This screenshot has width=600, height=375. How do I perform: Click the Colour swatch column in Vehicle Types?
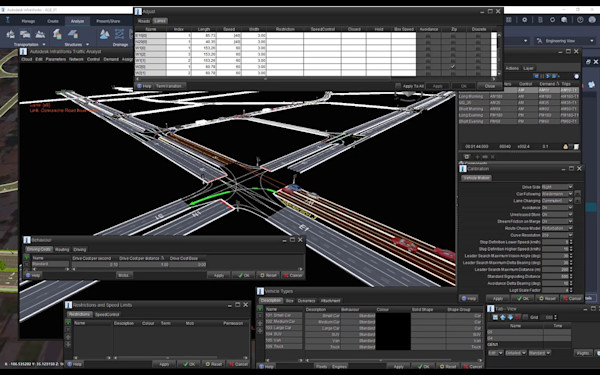(x=393, y=331)
